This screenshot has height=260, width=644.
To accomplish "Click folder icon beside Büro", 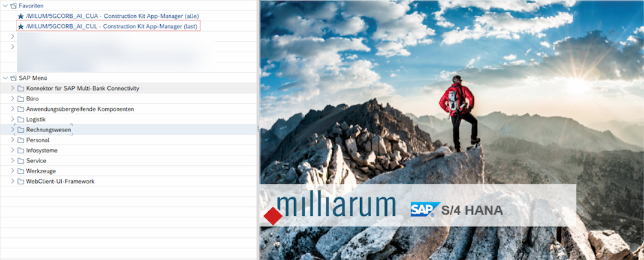I will pyautogui.click(x=21, y=98).
